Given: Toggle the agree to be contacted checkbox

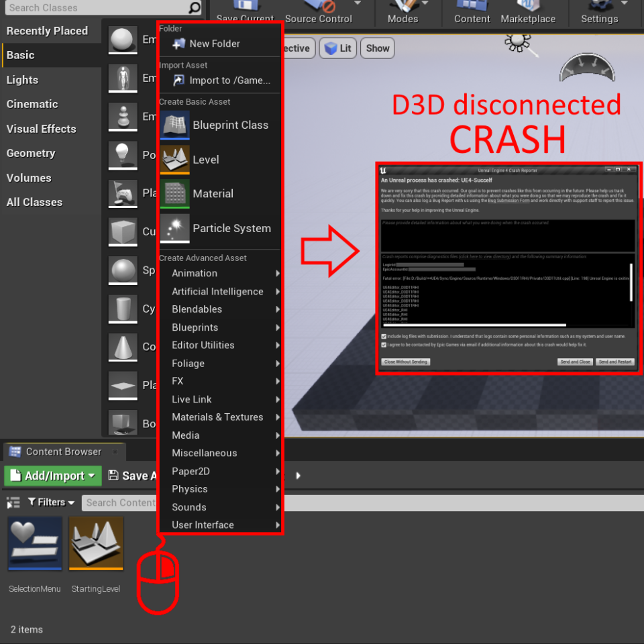Looking at the screenshot, I should (384, 345).
